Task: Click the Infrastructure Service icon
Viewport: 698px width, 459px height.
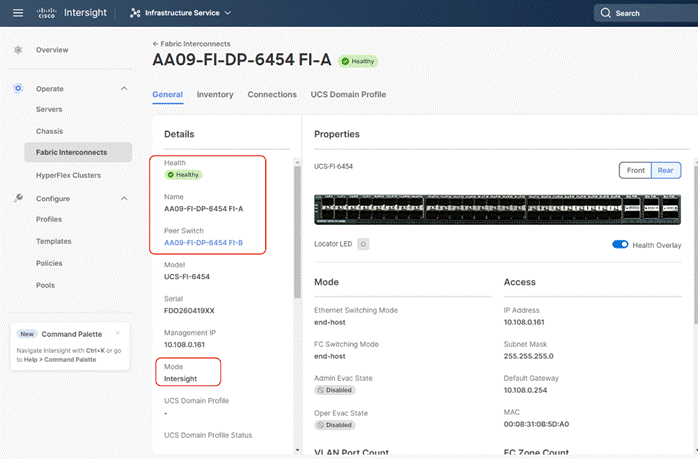Action: click(x=135, y=13)
